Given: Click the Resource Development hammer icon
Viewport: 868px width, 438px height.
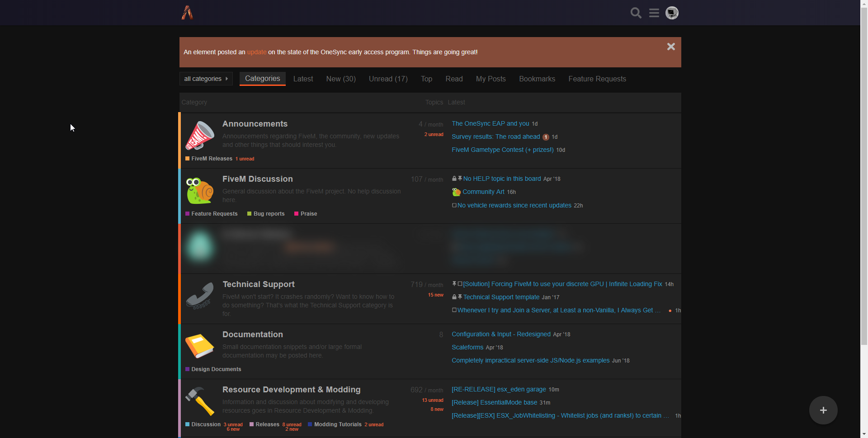Looking at the screenshot, I should [x=199, y=401].
